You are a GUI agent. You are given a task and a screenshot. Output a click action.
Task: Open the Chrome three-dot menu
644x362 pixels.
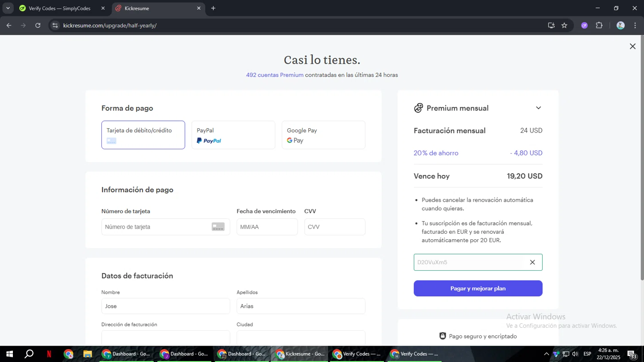635,25
